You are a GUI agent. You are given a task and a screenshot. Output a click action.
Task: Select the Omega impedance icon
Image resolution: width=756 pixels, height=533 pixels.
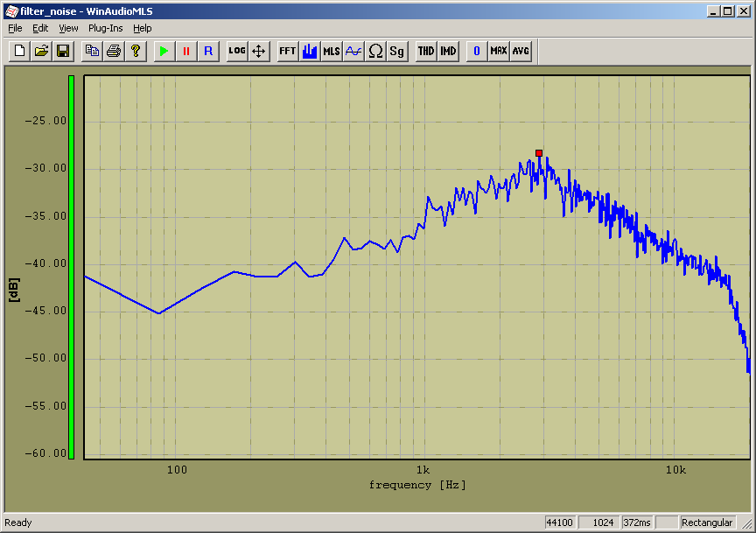click(x=375, y=51)
